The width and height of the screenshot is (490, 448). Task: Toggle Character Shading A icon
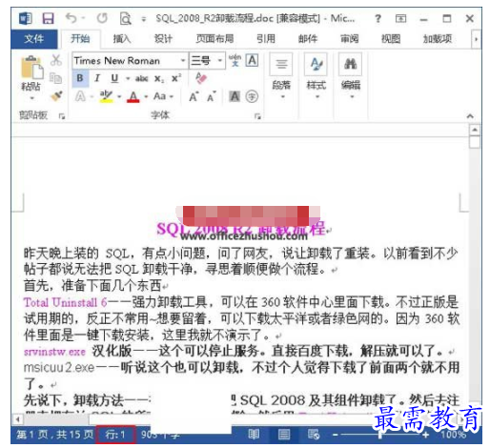[235, 96]
